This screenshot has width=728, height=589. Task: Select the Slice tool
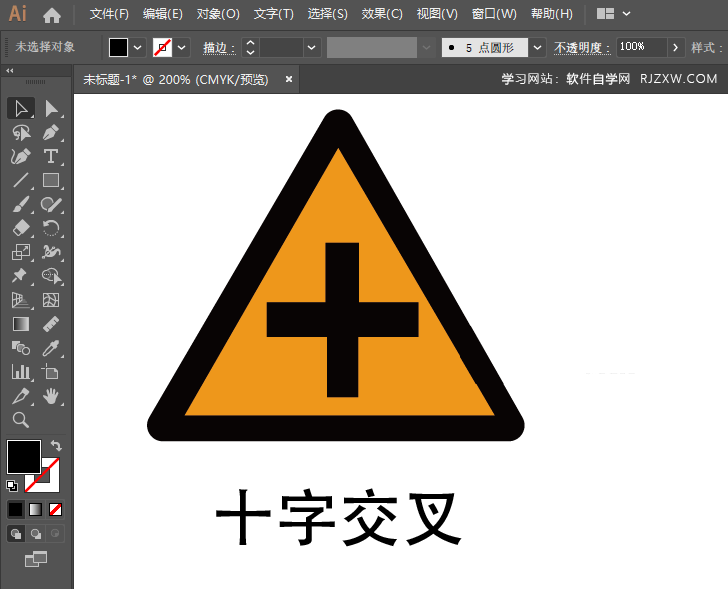20,396
